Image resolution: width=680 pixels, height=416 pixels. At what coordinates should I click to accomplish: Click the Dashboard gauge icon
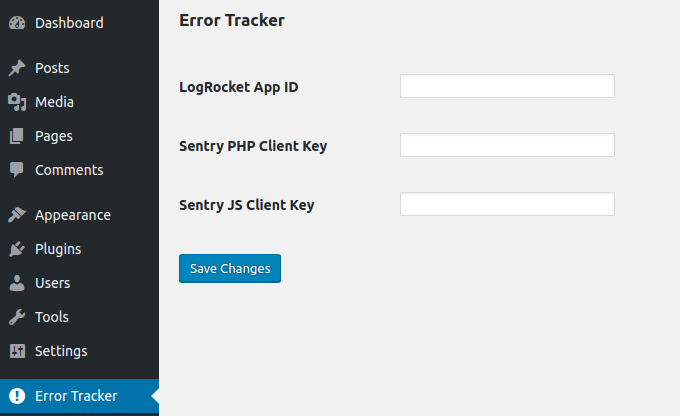point(17,23)
